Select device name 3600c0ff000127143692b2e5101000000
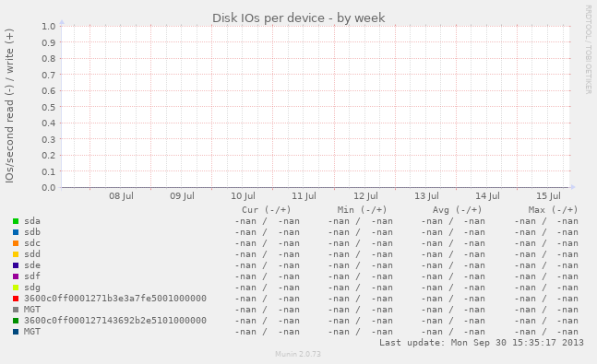 pos(115,321)
